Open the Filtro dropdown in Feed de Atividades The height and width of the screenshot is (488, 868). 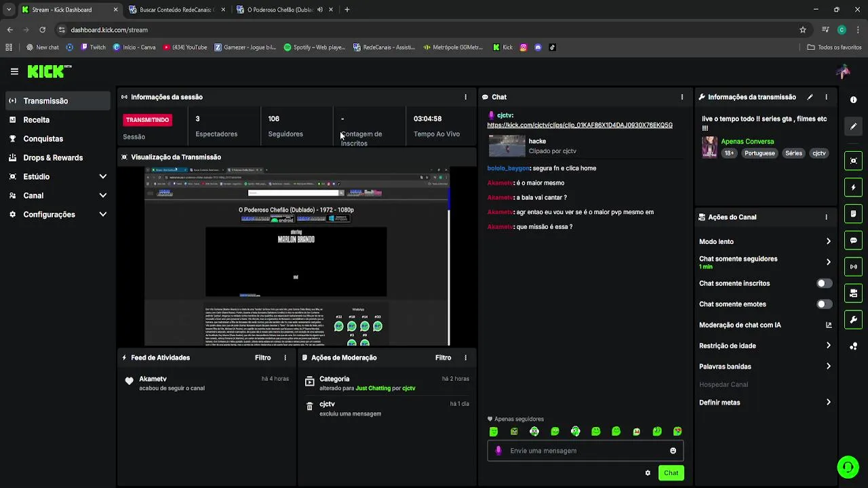click(262, 357)
